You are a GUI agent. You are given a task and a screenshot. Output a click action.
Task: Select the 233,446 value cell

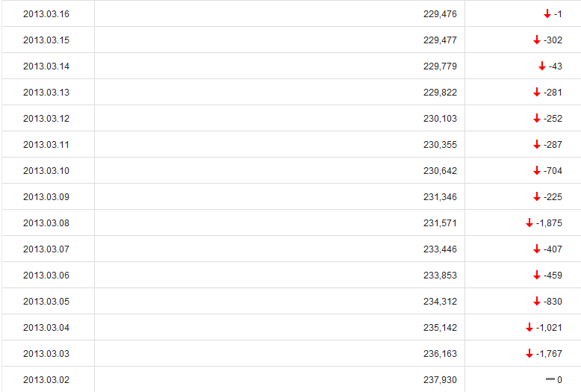[x=440, y=249]
